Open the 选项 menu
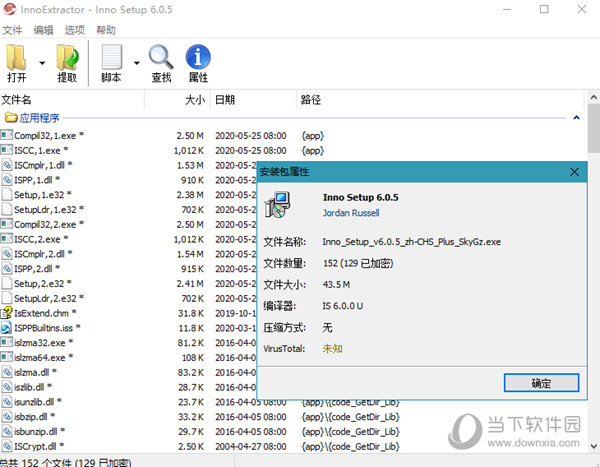600x467 pixels. tap(75, 30)
